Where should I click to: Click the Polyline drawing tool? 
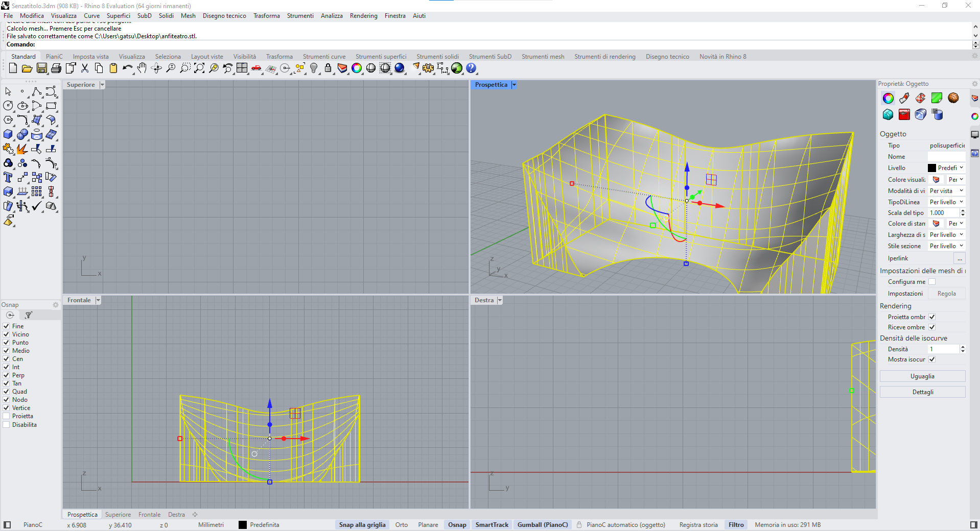pos(36,92)
